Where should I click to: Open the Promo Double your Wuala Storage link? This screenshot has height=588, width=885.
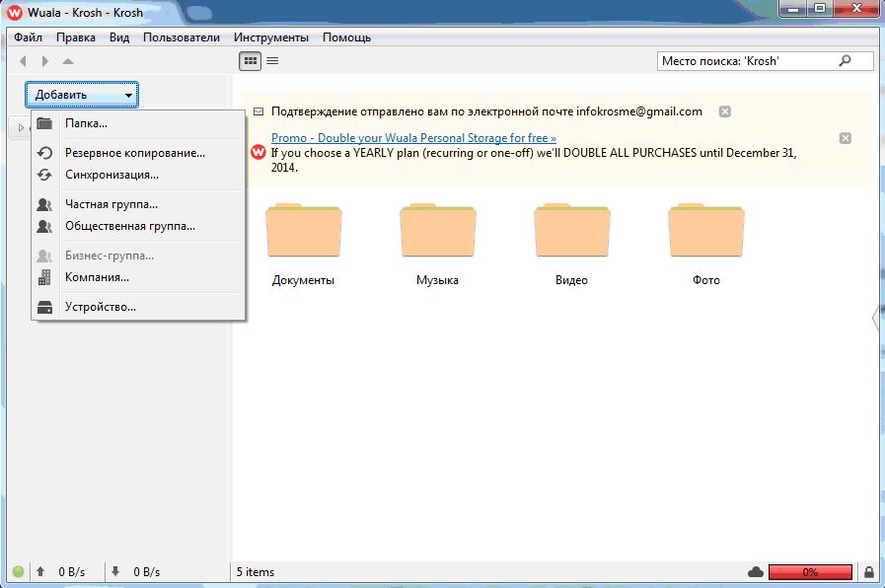(x=413, y=138)
